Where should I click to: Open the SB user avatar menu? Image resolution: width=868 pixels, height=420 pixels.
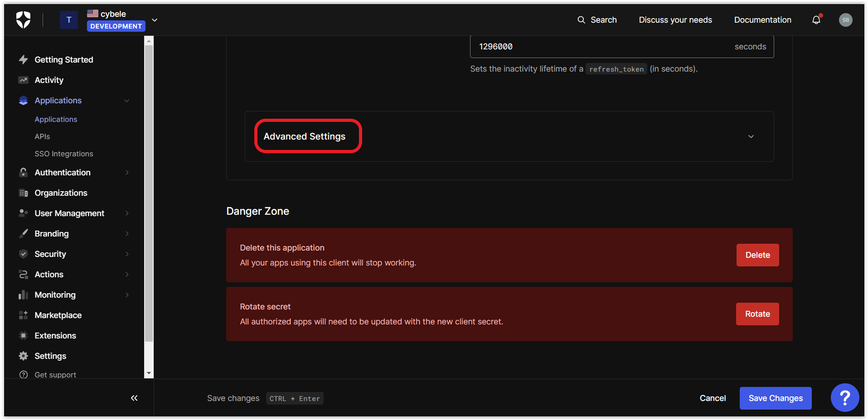845,20
